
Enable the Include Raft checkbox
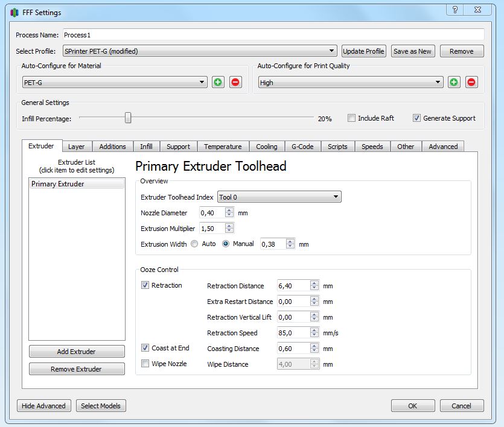click(351, 118)
